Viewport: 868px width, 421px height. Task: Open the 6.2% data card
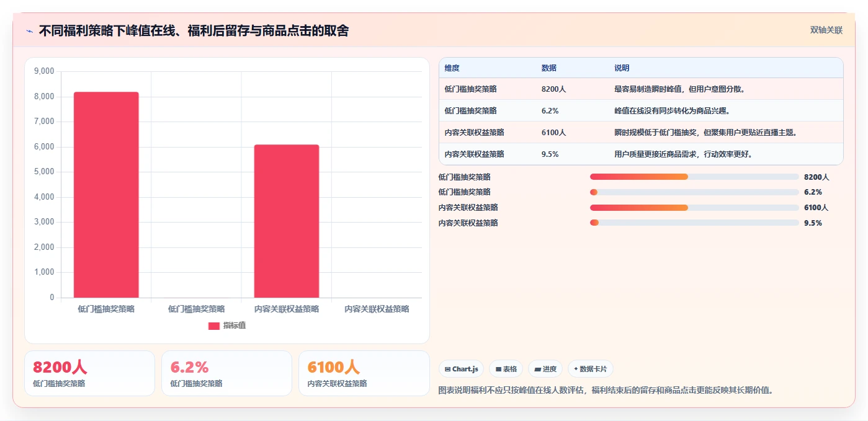coord(226,373)
